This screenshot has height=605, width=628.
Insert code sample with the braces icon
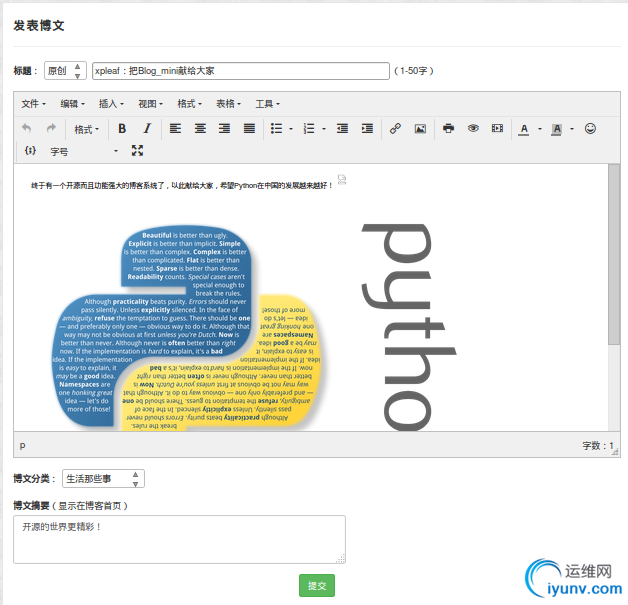[30, 151]
